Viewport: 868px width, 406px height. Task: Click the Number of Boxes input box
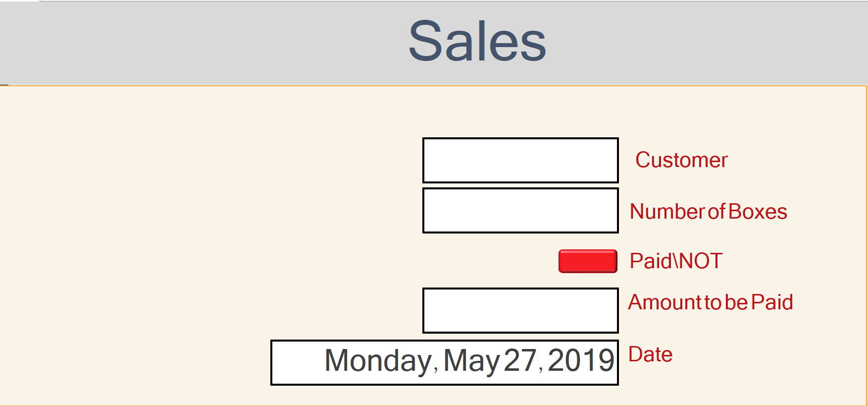click(x=520, y=210)
